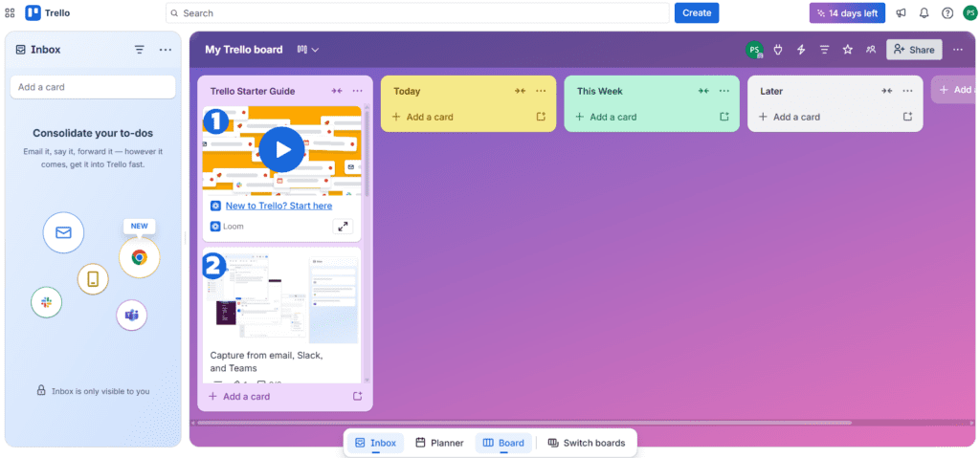Open the Inbox more options menu

tap(166, 50)
